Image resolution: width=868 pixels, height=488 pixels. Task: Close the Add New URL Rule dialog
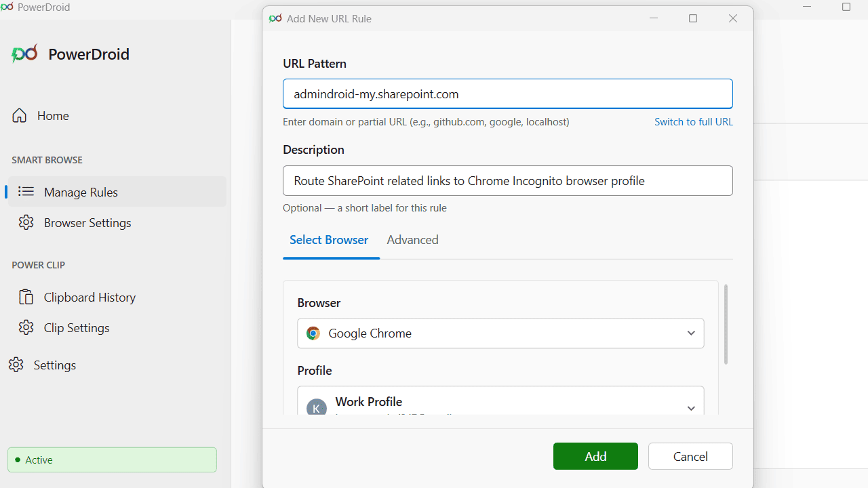point(733,18)
